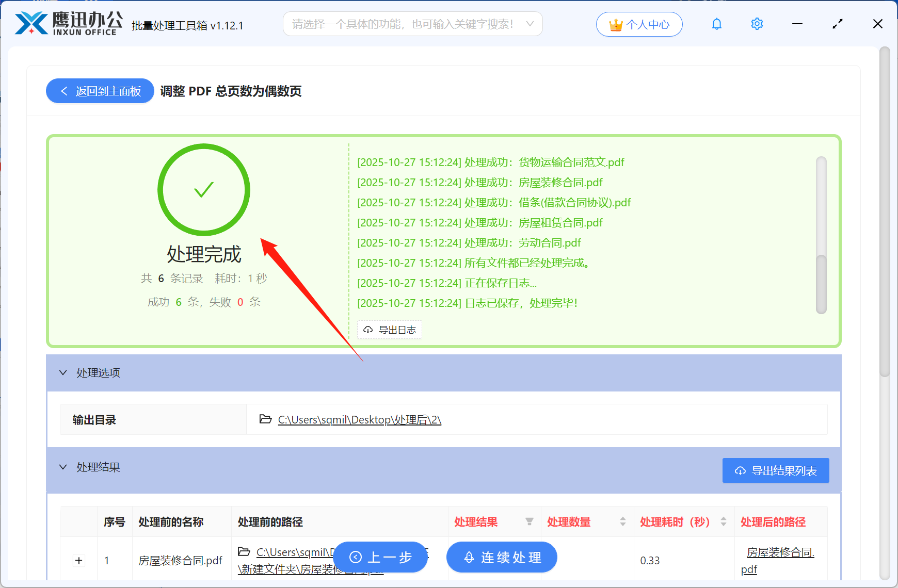Click the sort icon in the 处理耗时 column
Screen dimensions: 898x588
click(x=723, y=521)
